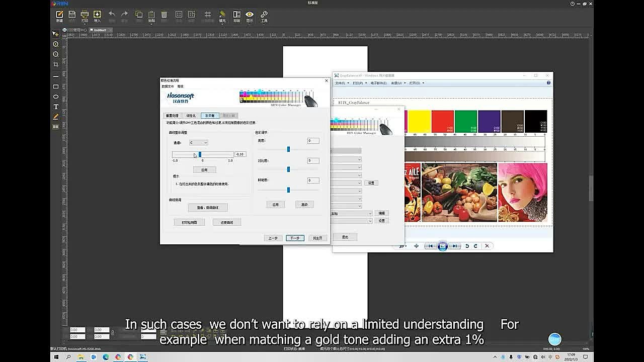Click the 打印检测图 print test chart button

189,222
